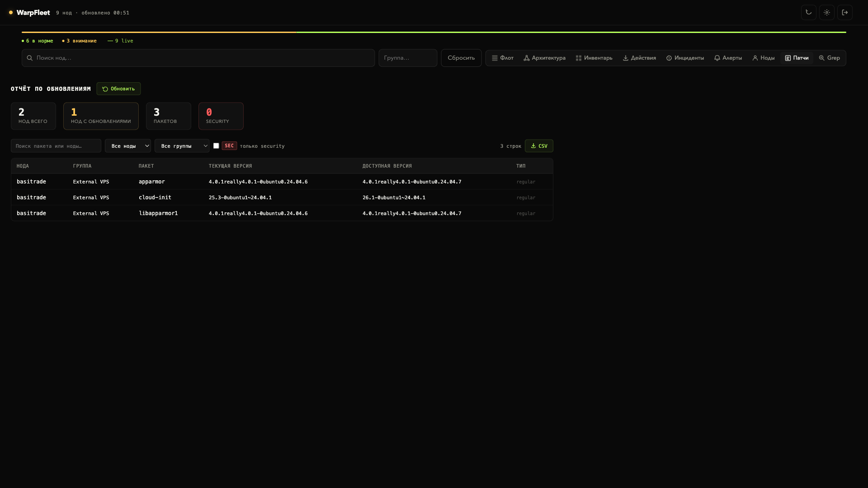This screenshot has width=868, height=488.
Task: Click the 3 внимание status
Action: point(80,41)
